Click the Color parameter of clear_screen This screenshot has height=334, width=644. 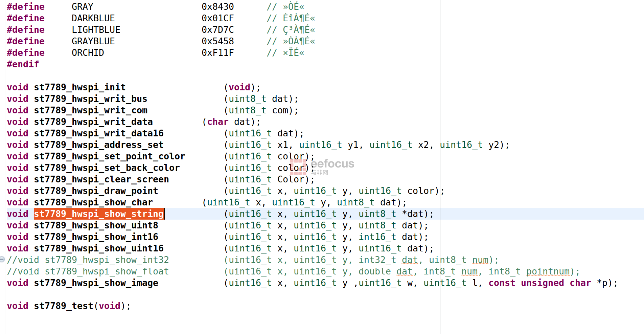291,179
